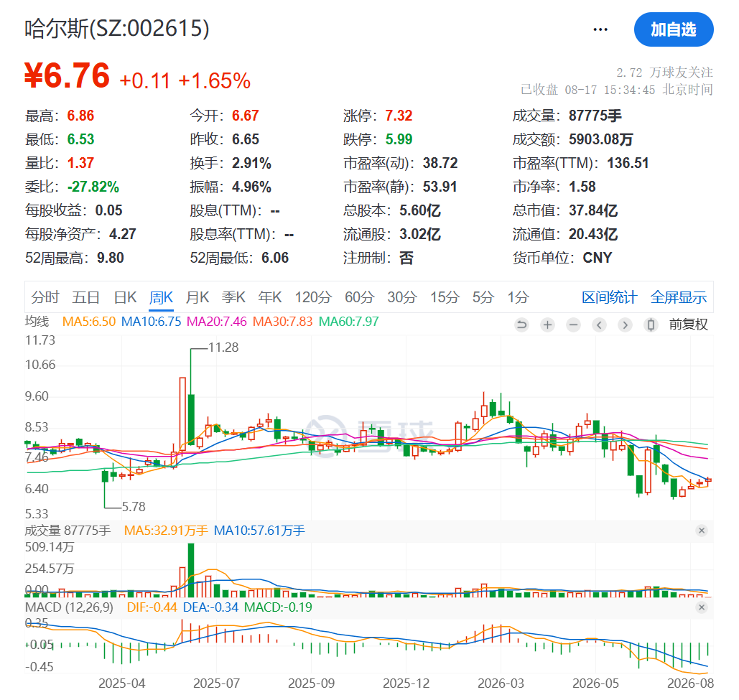Open the 月K chart tab

click(197, 298)
